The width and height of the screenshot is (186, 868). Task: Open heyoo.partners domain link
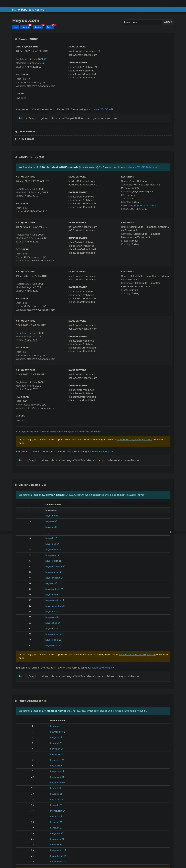point(53,634)
